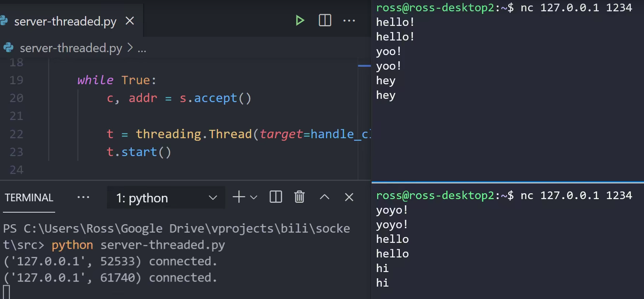This screenshot has width=644, height=299.
Task: Split the terminal pane
Action: [276, 197]
